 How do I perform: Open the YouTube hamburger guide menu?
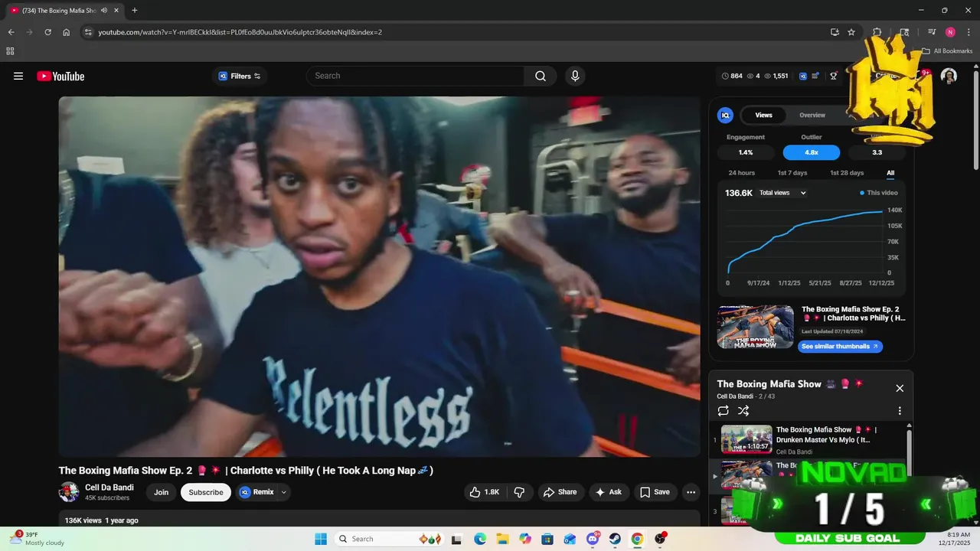click(18, 76)
